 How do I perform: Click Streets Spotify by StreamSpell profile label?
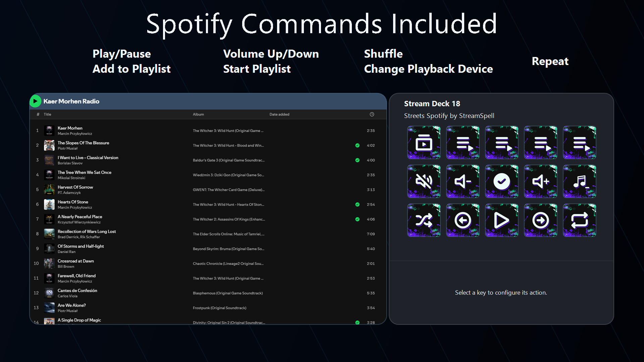click(449, 116)
